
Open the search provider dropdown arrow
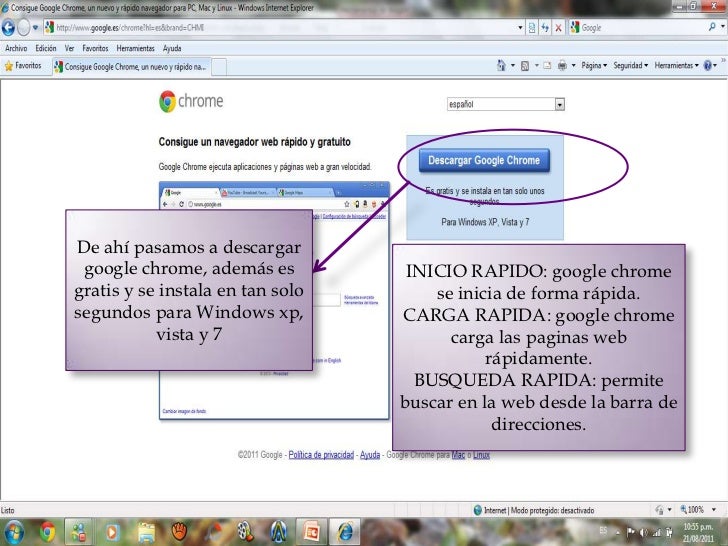723,27
